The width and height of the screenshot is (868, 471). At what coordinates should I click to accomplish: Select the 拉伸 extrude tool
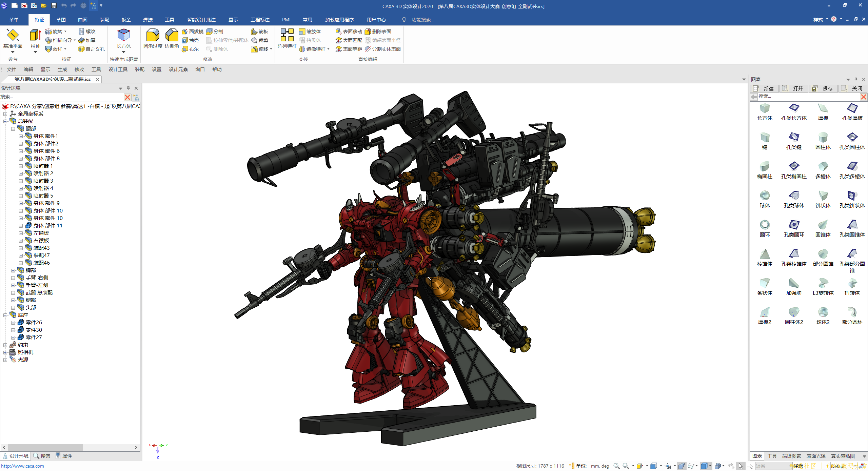click(x=35, y=38)
